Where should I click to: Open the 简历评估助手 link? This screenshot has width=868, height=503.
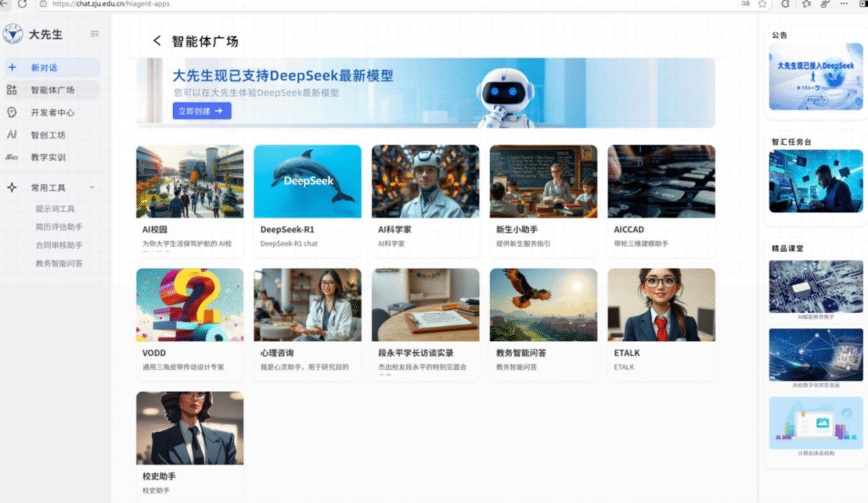(x=58, y=226)
